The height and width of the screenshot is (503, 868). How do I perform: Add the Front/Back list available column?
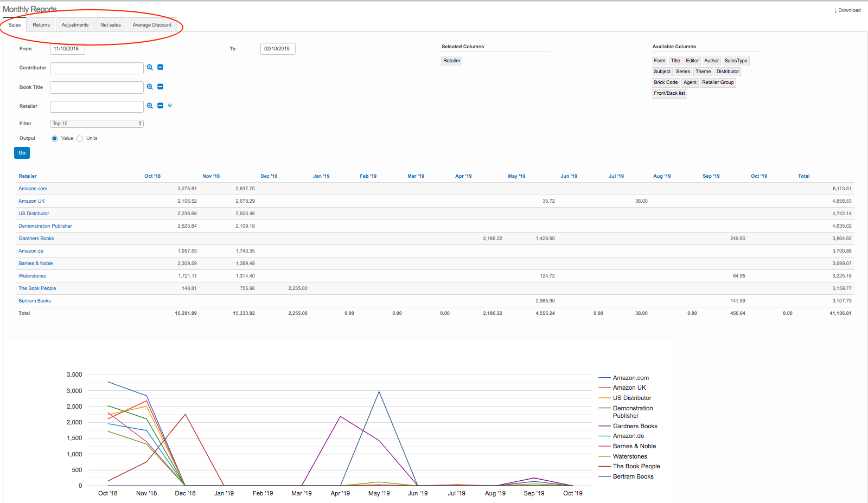669,93
